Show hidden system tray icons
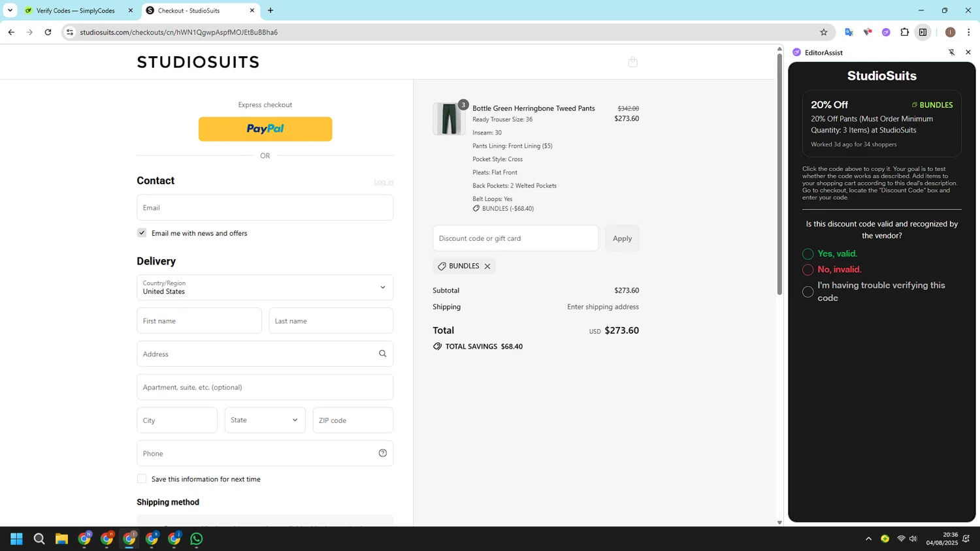 (868, 539)
